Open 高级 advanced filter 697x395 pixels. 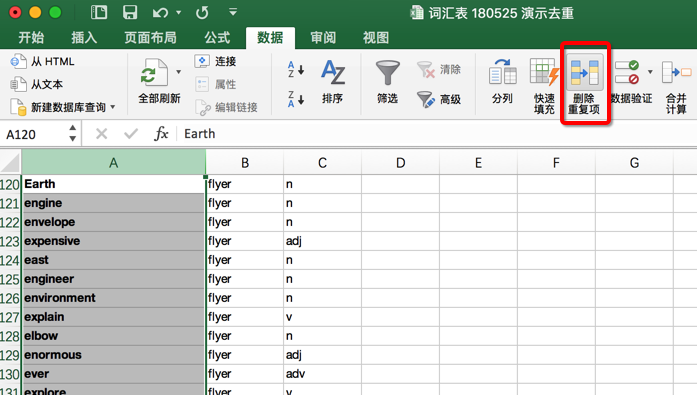pos(439,99)
